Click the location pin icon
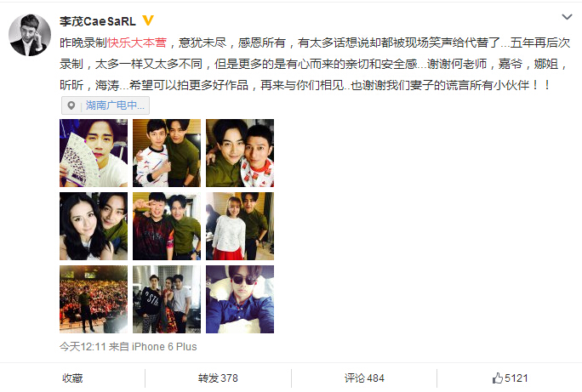 (x=71, y=105)
